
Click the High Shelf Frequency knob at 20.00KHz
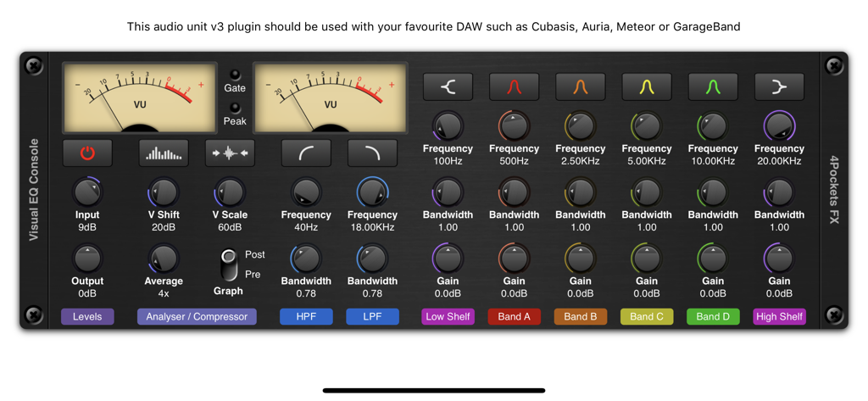tap(780, 126)
